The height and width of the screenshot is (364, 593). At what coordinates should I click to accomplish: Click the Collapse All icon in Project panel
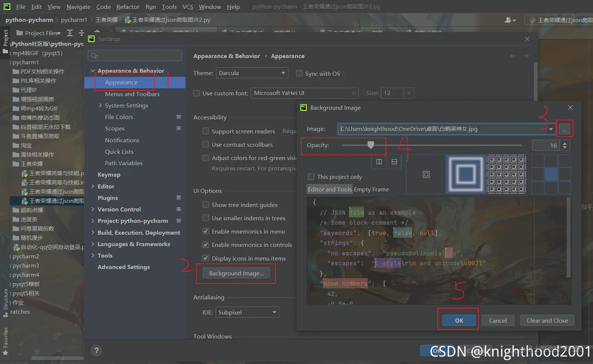tap(81, 33)
